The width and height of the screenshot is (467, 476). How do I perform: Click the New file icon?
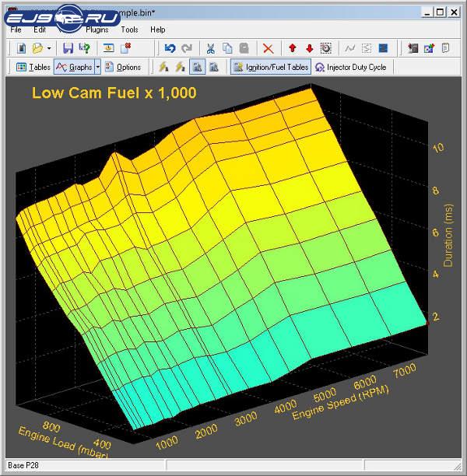pos(21,48)
